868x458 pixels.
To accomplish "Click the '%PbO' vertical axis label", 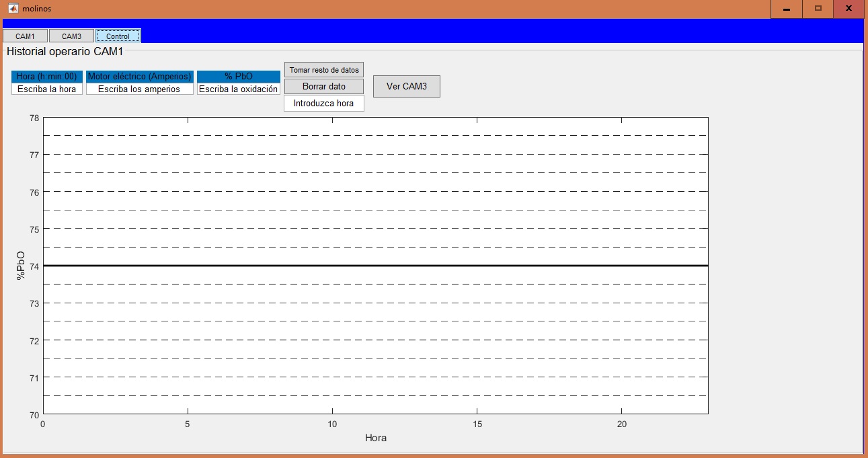I will (x=21, y=266).
